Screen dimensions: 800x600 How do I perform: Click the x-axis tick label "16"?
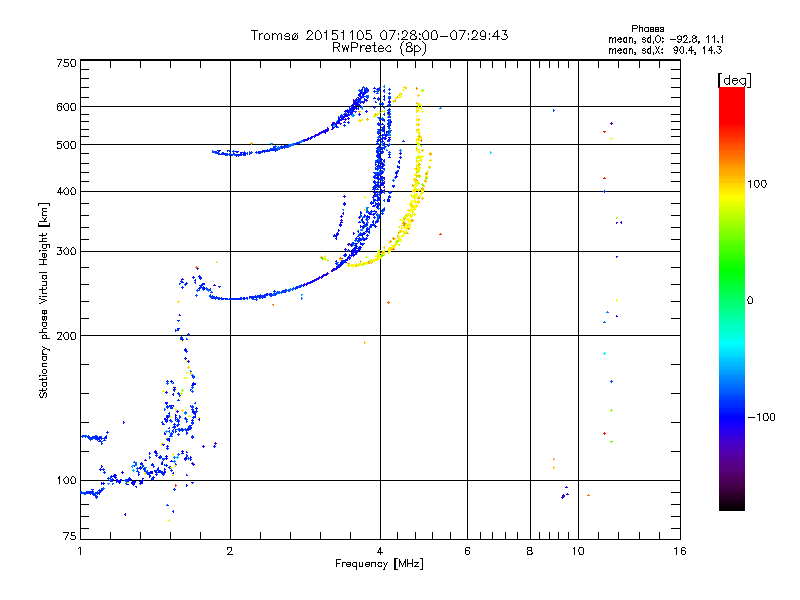(680, 551)
